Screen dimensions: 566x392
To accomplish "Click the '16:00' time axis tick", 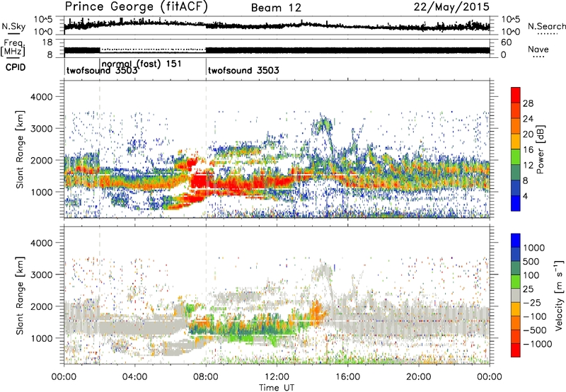I will point(347,377).
